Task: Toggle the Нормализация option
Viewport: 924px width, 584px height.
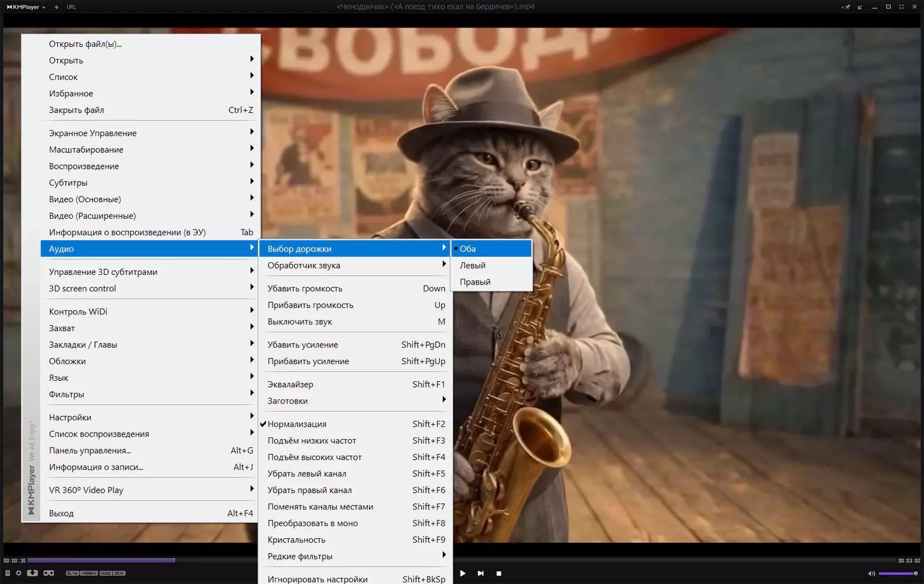Action: 355,424
